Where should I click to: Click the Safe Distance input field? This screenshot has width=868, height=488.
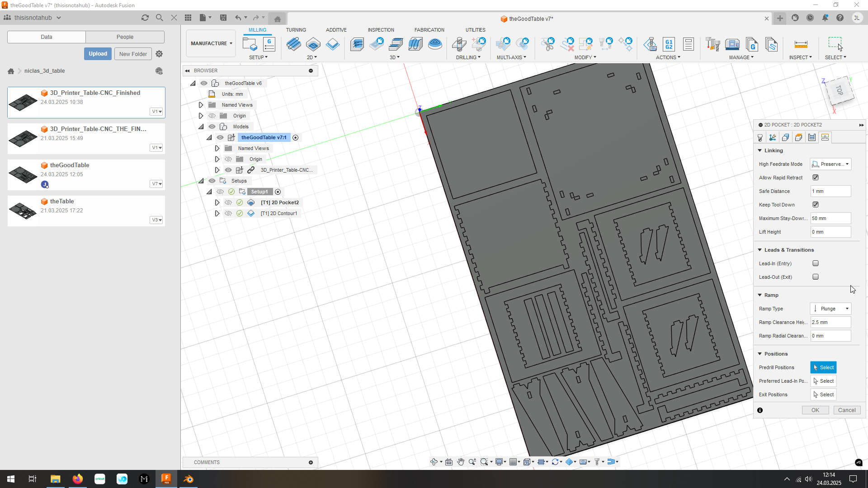pos(831,191)
